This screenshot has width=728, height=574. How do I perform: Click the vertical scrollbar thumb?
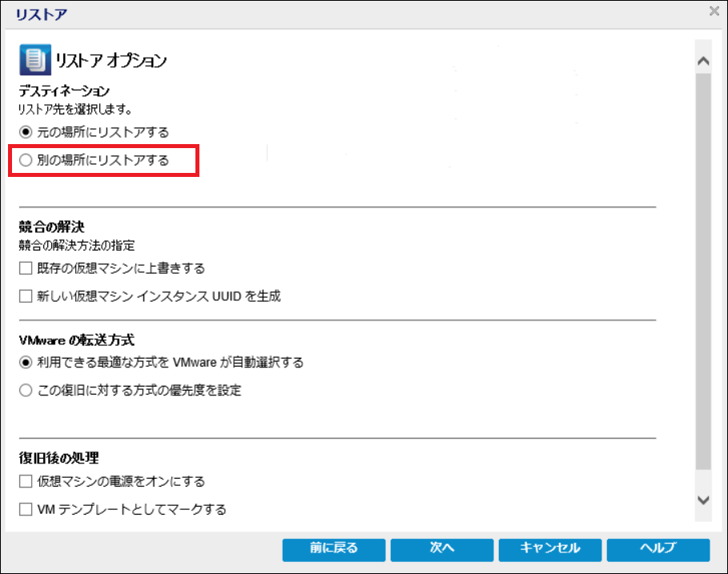pyautogui.click(x=703, y=271)
